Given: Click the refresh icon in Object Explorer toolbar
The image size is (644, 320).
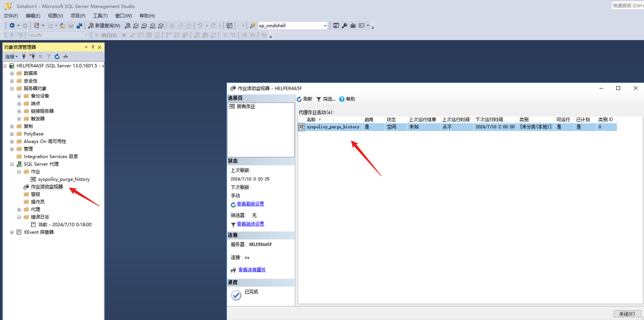Looking at the screenshot, I should tap(57, 57).
